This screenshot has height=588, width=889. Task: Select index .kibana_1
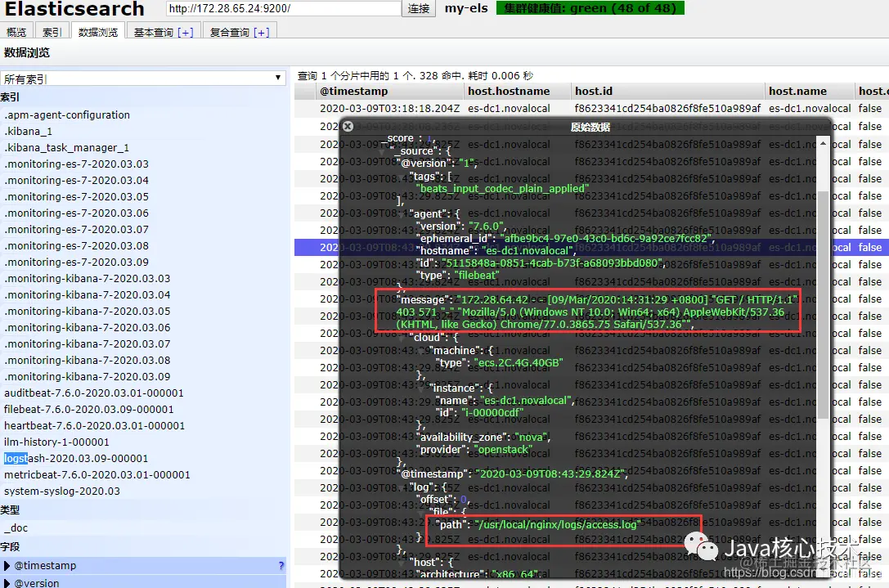(x=29, y=132)
